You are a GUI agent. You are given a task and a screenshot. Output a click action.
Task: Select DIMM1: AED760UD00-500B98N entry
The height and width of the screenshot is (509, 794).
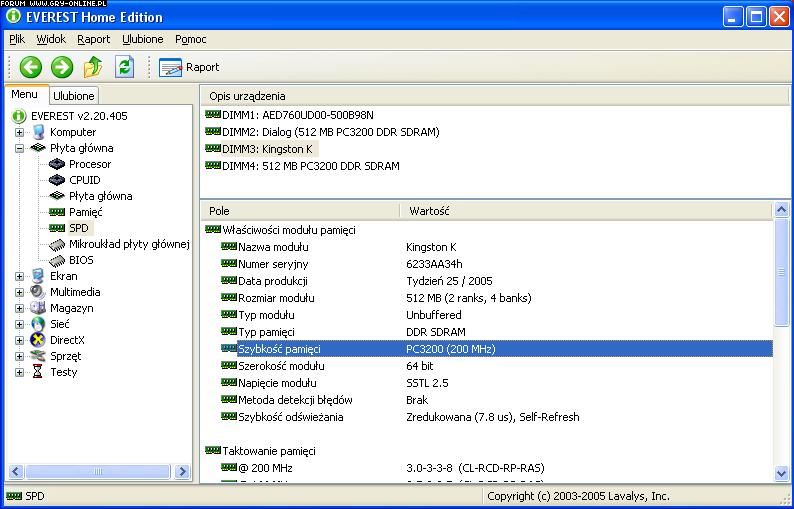point(298,115)
